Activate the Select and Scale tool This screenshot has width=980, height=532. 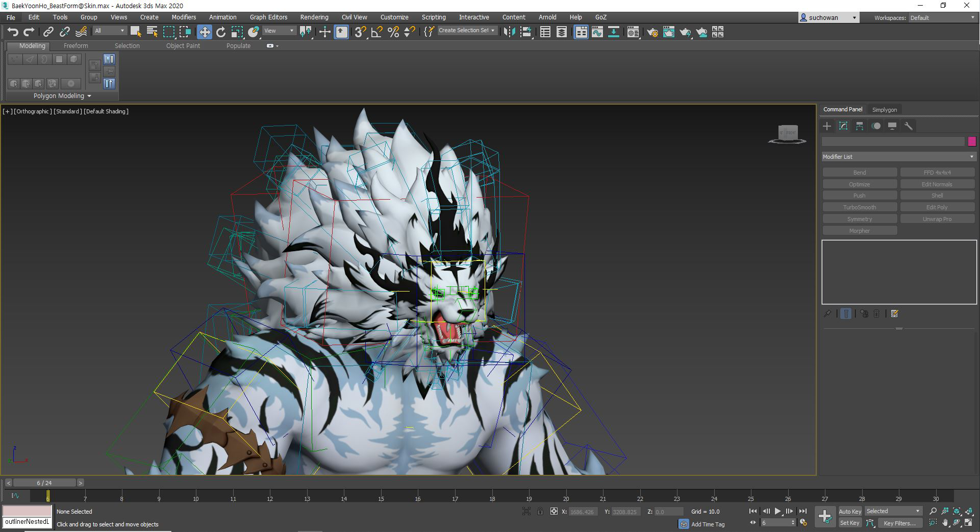point(237,32)
